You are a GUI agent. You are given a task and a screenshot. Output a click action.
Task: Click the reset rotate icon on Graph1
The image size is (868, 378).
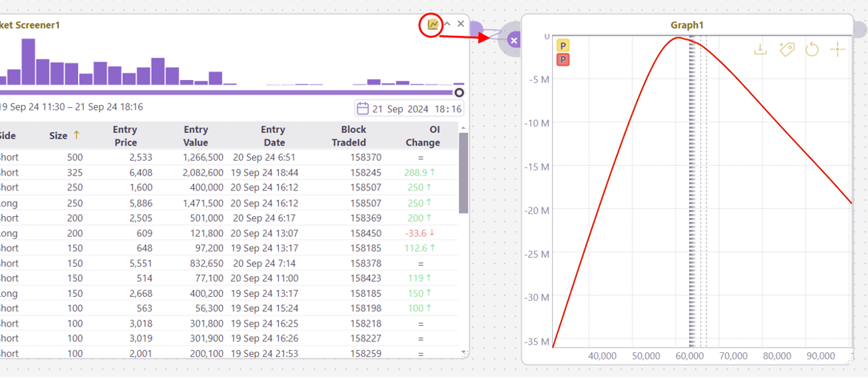pos(812,49)
